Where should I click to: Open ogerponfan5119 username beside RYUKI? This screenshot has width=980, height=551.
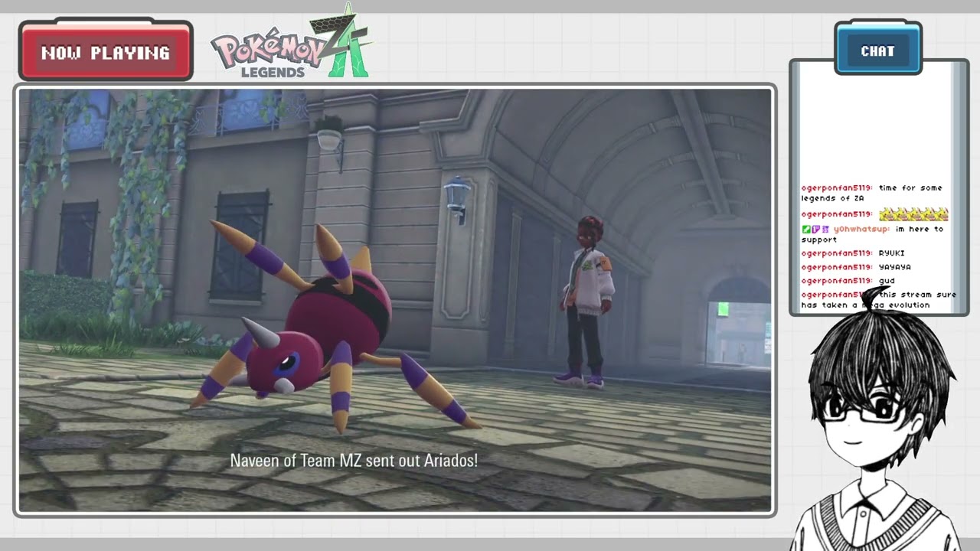[837, 253]
